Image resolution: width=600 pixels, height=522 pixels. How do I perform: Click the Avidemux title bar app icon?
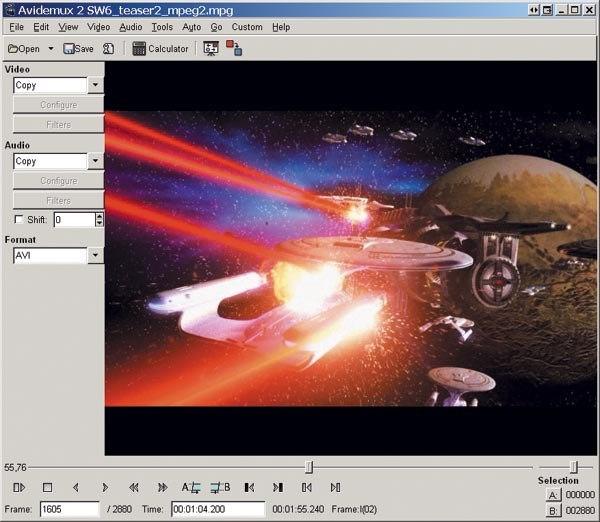tap(9, 10)
